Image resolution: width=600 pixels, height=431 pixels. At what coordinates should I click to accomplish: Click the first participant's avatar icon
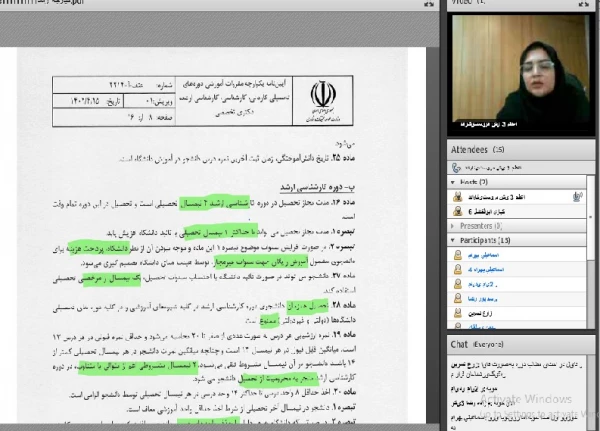click(x=458, y=256)
